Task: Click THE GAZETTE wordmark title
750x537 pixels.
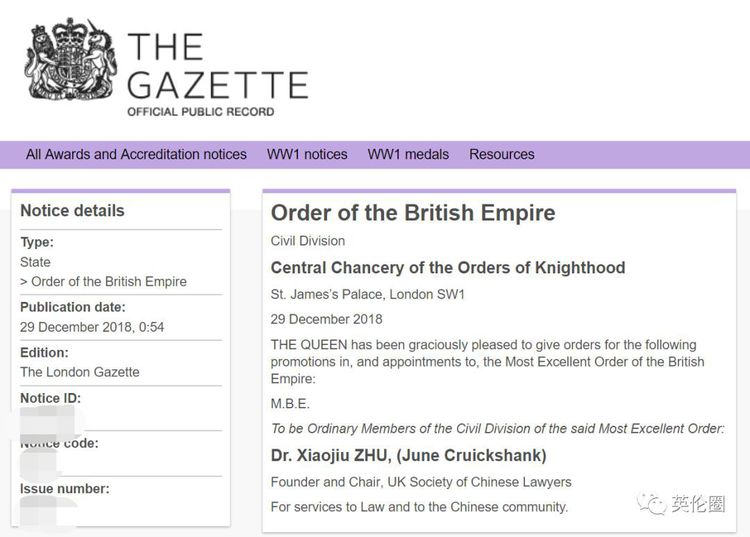Action: [x=217, y=65]
